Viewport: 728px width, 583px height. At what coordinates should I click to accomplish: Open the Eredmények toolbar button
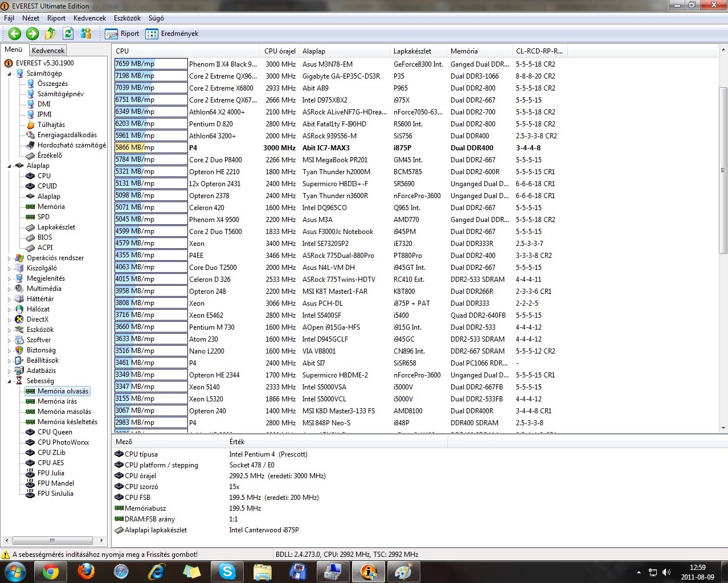tap(172, 34)
